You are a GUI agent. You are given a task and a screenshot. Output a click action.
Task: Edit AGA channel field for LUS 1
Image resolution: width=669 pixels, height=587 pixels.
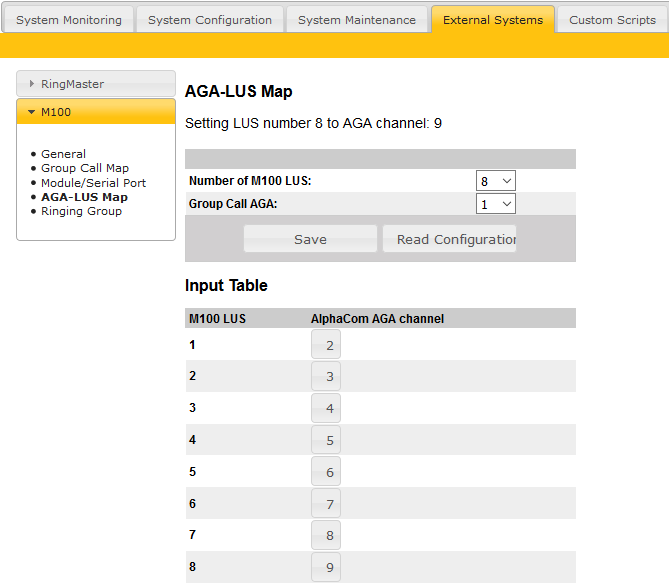coord(326,345)
